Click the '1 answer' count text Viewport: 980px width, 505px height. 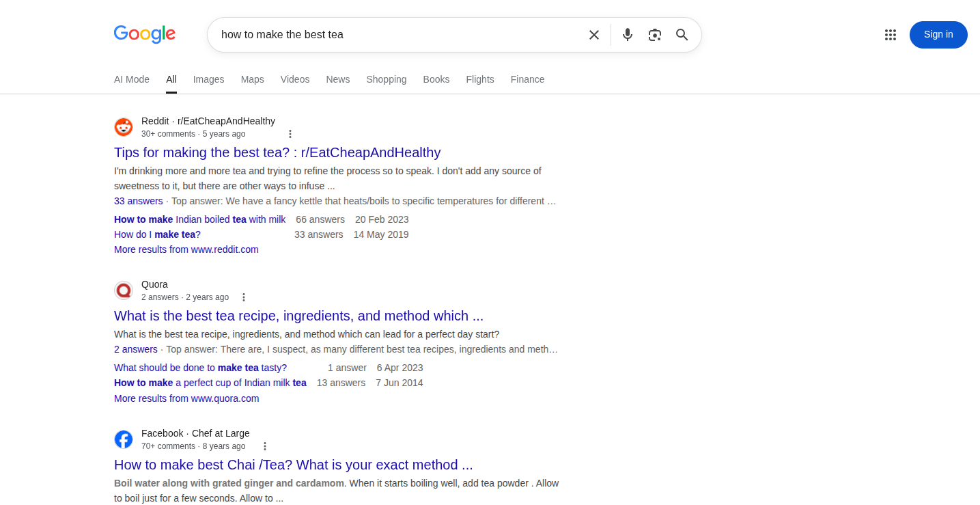click(347, 368)
